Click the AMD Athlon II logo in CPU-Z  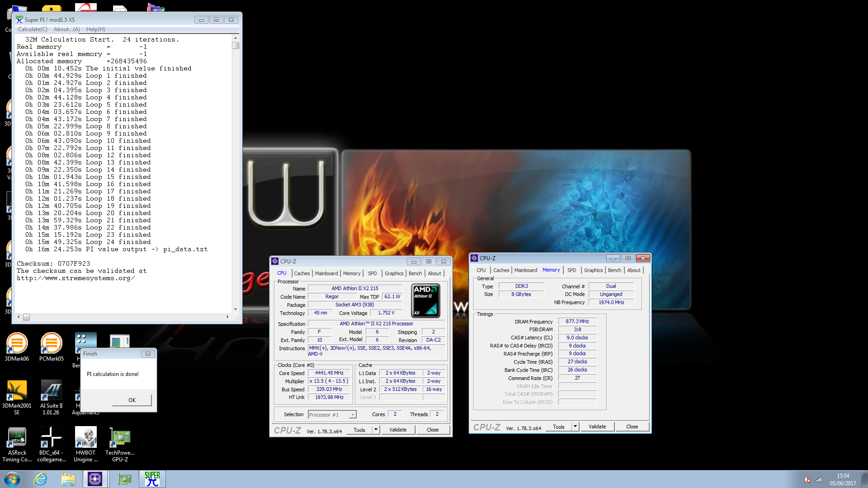click(x=425, y=300)
